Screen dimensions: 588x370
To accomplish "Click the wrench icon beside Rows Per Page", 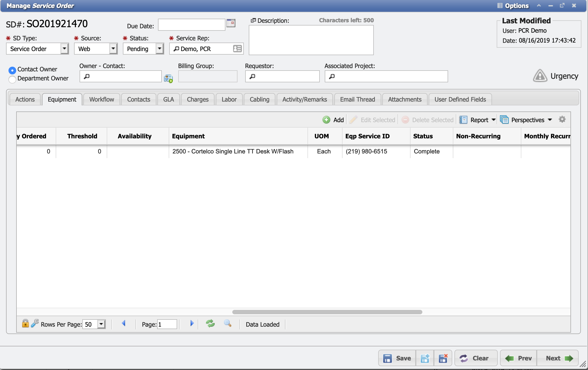I will [35, 323].
